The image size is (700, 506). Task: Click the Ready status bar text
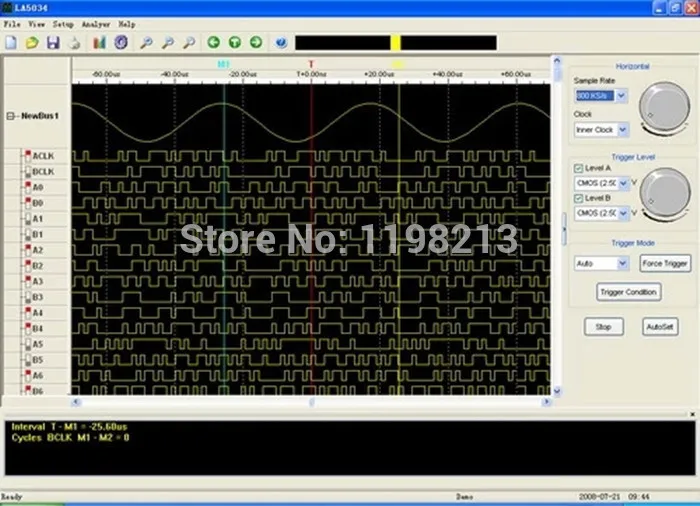(12, 497)
